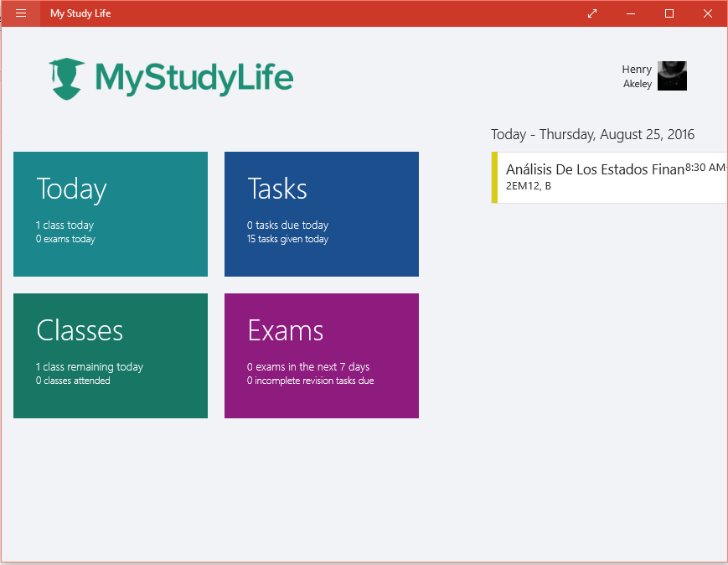Viewport: 728px width, 565px height.
Task: Click the yellow class color bar
Action: tap(493, 177)
